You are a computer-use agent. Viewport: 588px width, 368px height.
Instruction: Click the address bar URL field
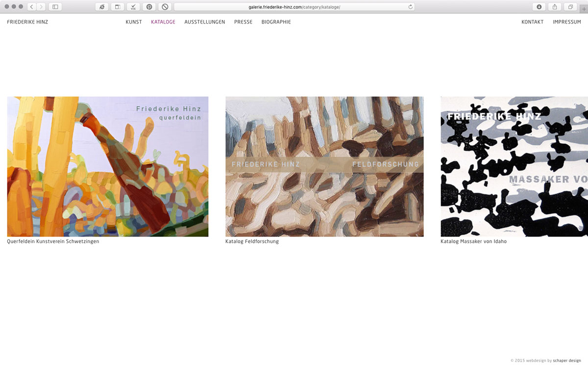[x=294, y=7]
